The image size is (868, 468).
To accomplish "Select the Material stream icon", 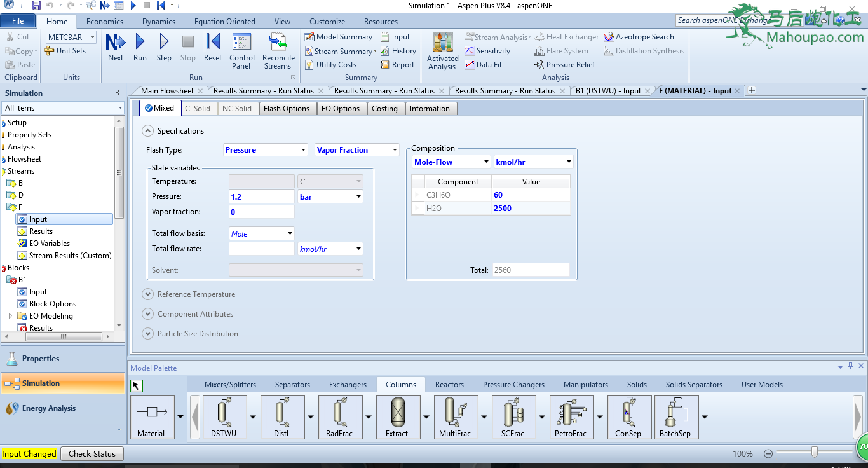I will tap(152, 416).
